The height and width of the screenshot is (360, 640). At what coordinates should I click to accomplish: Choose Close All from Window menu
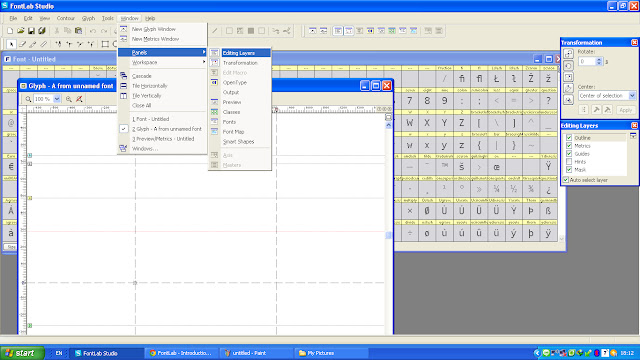[141, 105]
